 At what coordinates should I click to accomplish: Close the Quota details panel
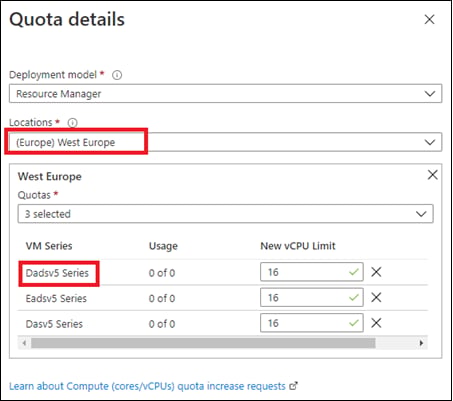click(x=429, y=19)
